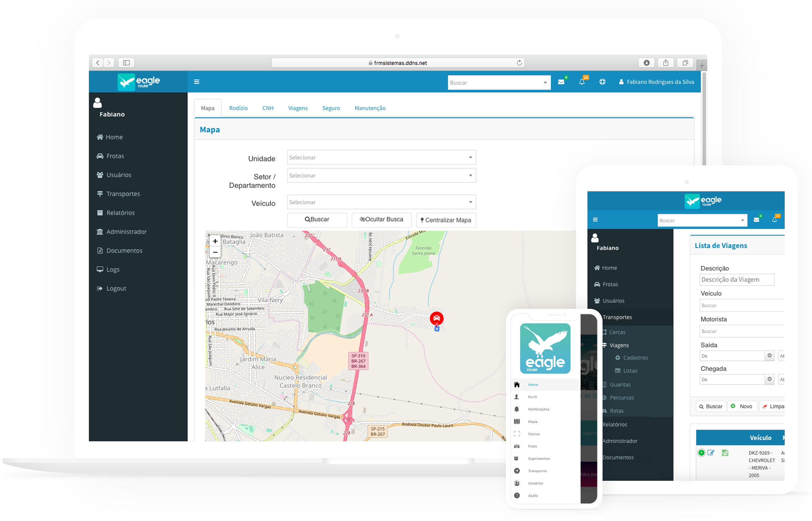812x521 pixels.
Task: Open the tablet notifications bell icon
Action: (774, 220)
